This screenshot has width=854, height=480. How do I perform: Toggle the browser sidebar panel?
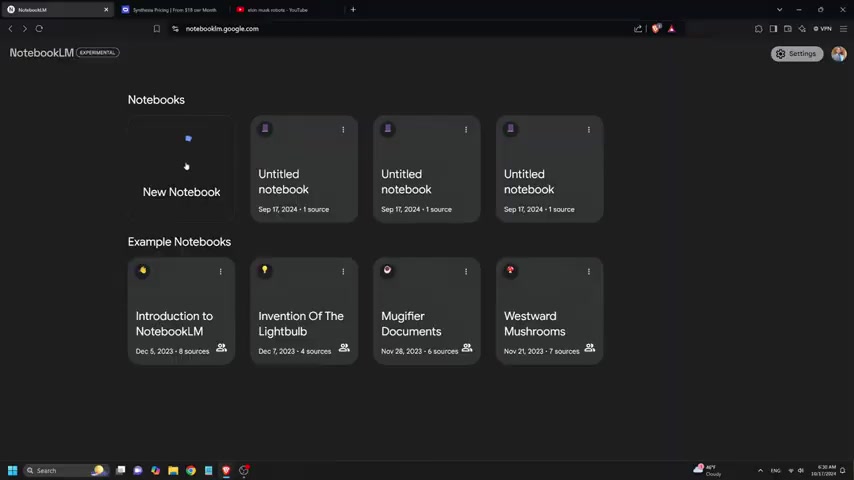tap(773, 29)
